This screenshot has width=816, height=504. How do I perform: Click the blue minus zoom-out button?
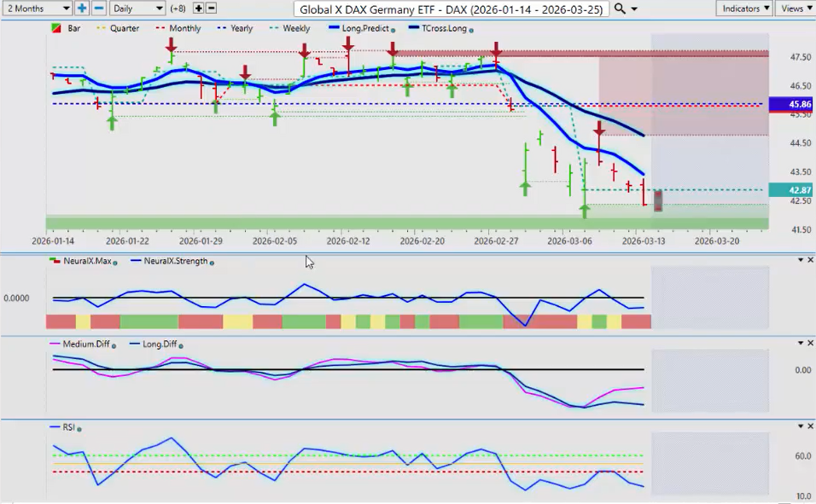[99, 9]
